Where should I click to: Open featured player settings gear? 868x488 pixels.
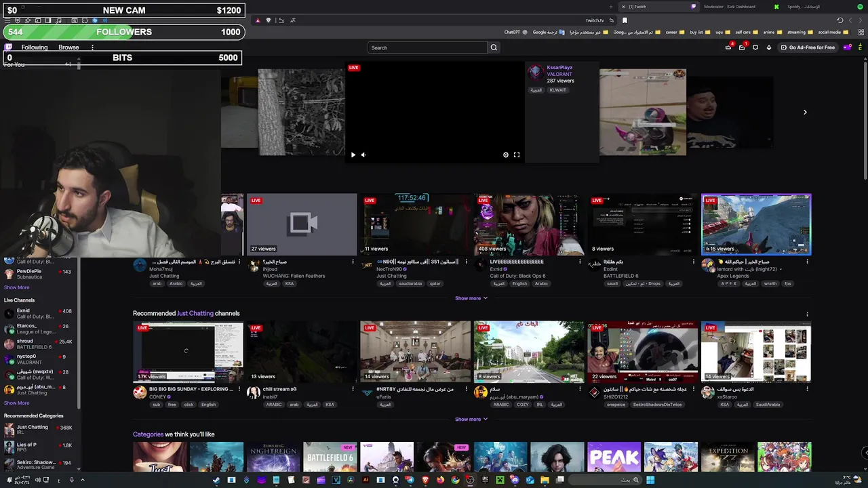click(x=506, y=155)
